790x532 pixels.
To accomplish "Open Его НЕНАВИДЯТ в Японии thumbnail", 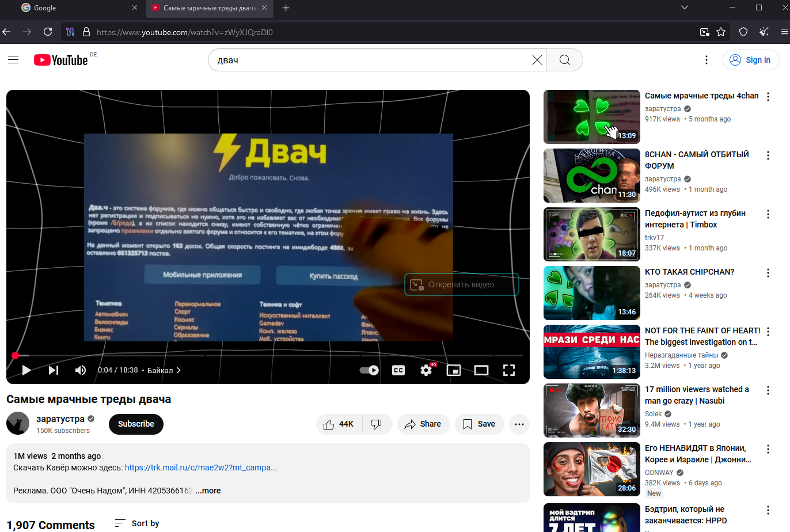I will 592,469.
